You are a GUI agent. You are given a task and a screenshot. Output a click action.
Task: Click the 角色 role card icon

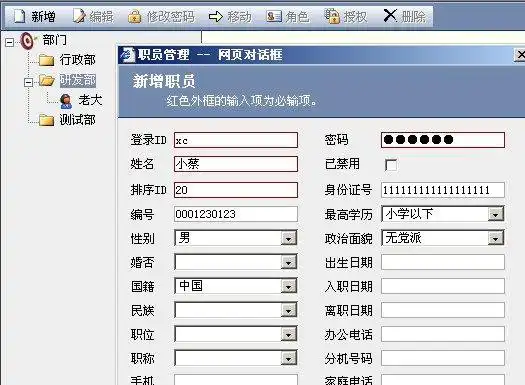pos(274,16)
